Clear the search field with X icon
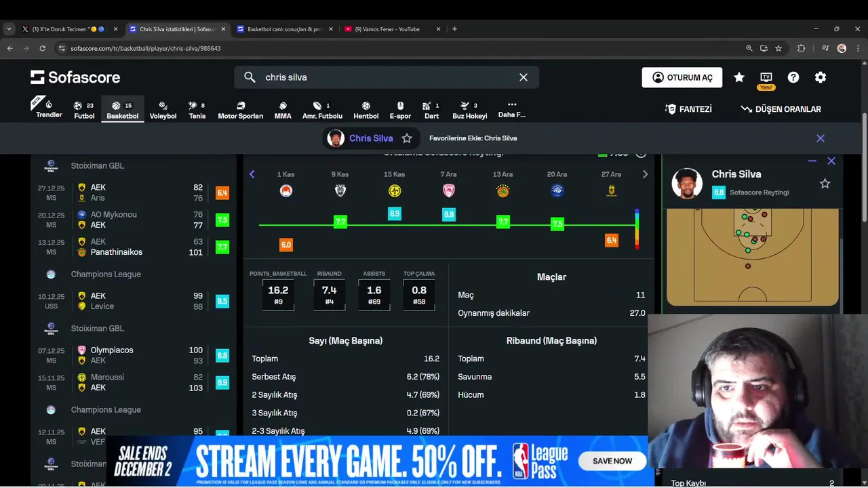Viewport: 868px width, 488px height. click(x=524, y=77)
